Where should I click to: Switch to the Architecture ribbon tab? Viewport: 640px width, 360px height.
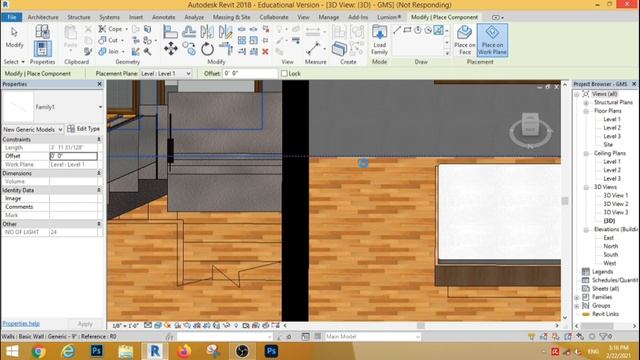tap(43, 17)
